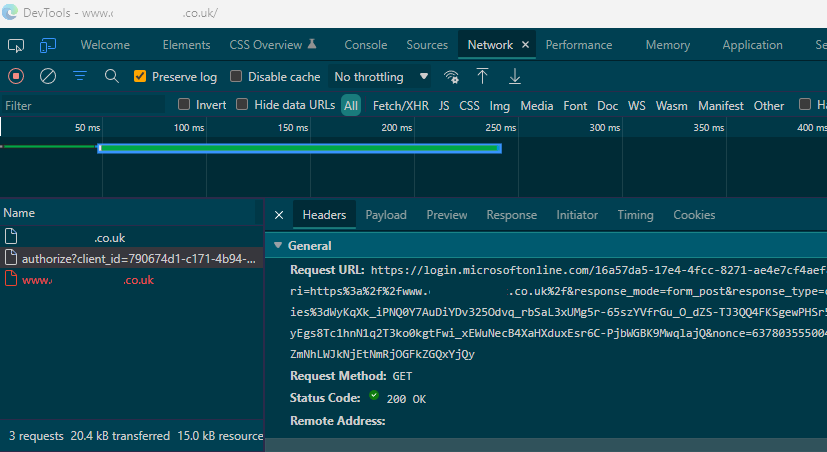Select the first .co.uk request row
Image resolution: width=827 pixels, height=452 pixels.
[132, 237]
